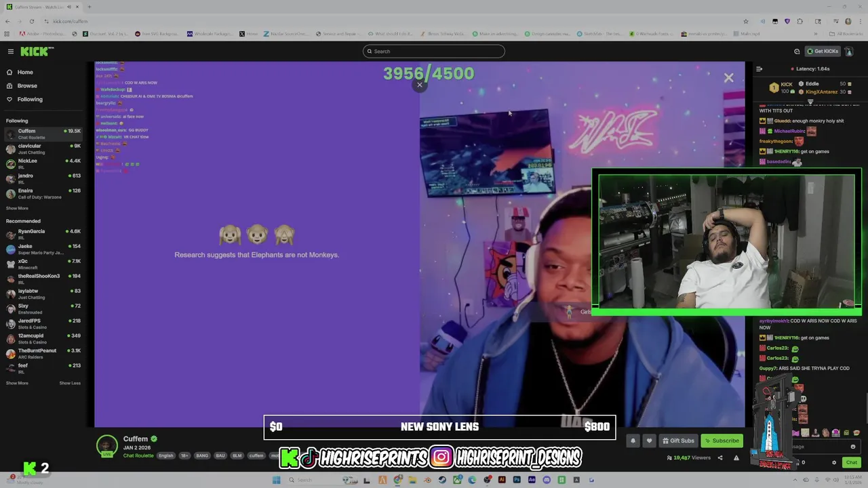Send message with green Chat button
The image size is (868, 488).
pos(852,462)
